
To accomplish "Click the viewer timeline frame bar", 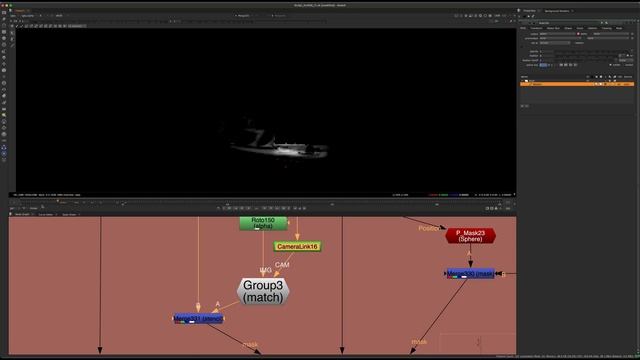I will (x=261, y=203).
